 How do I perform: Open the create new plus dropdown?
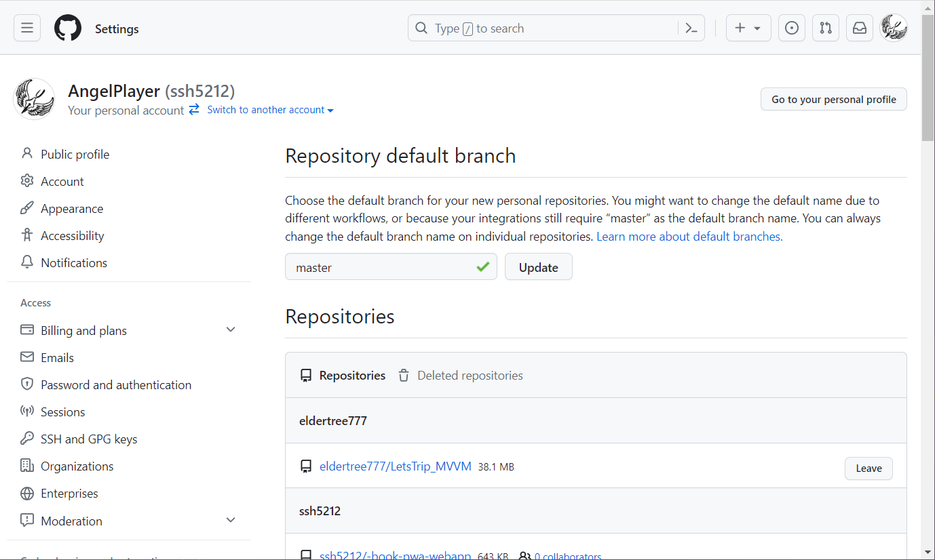748,28
